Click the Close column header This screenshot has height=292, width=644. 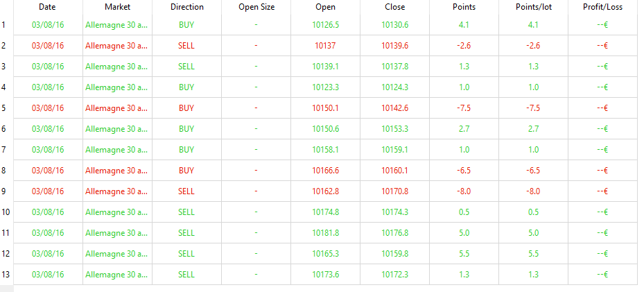pyautogui.click(x=394, y=7)
